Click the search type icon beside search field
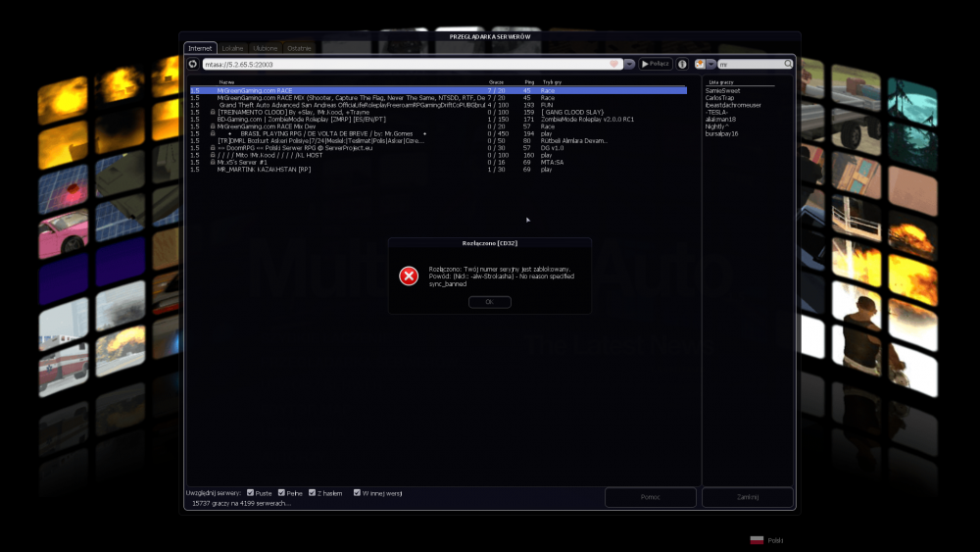Image resolution: width=980 pixels, height=552 pixels. click(x=700, y=64)
